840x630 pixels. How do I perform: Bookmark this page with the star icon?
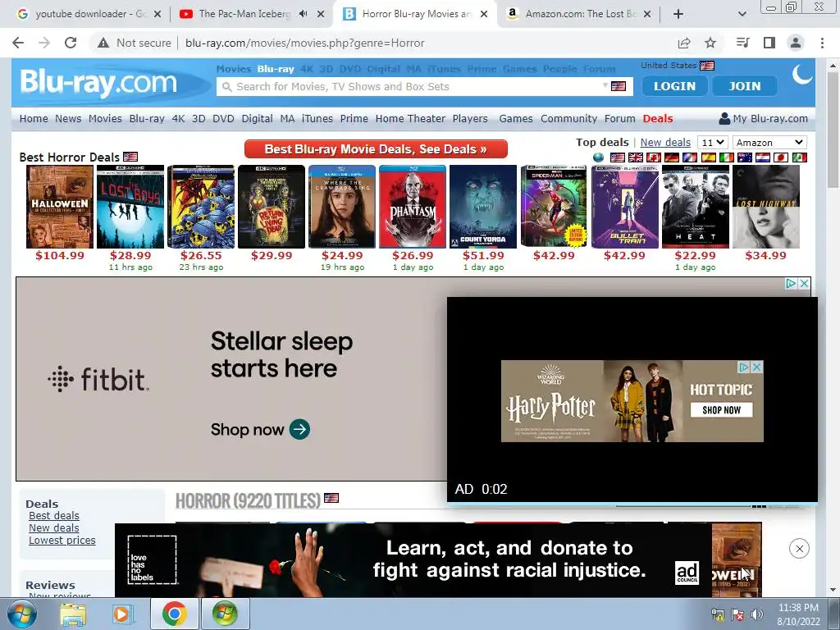pyautogui.click(x=710, y=43)
